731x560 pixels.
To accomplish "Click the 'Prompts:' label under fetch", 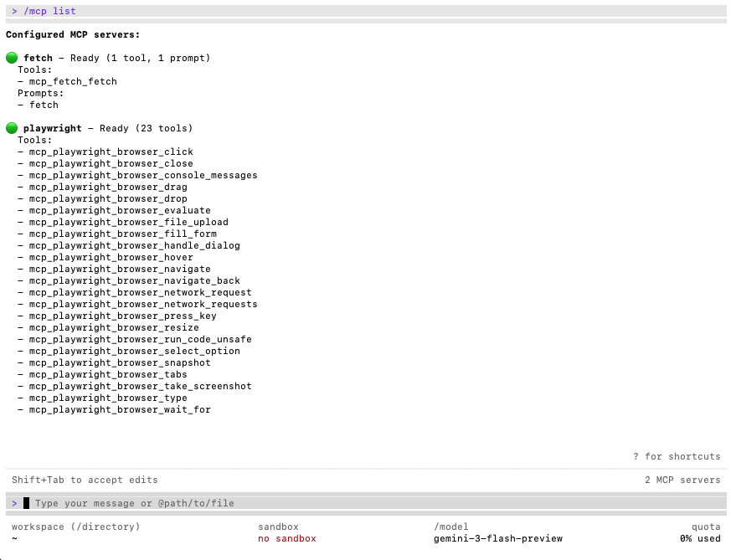I will (x=40, y=93).
